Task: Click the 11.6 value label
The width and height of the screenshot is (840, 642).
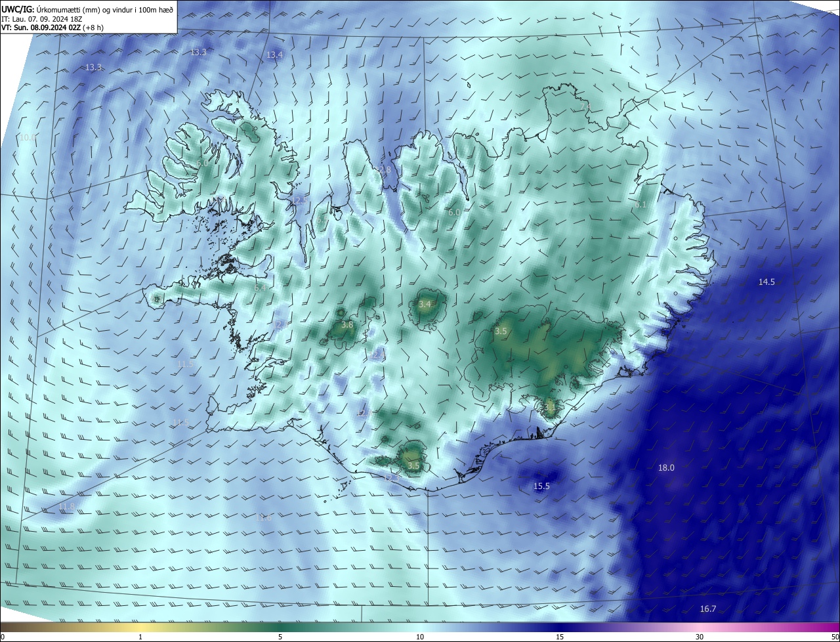Action: coord(263,517)
